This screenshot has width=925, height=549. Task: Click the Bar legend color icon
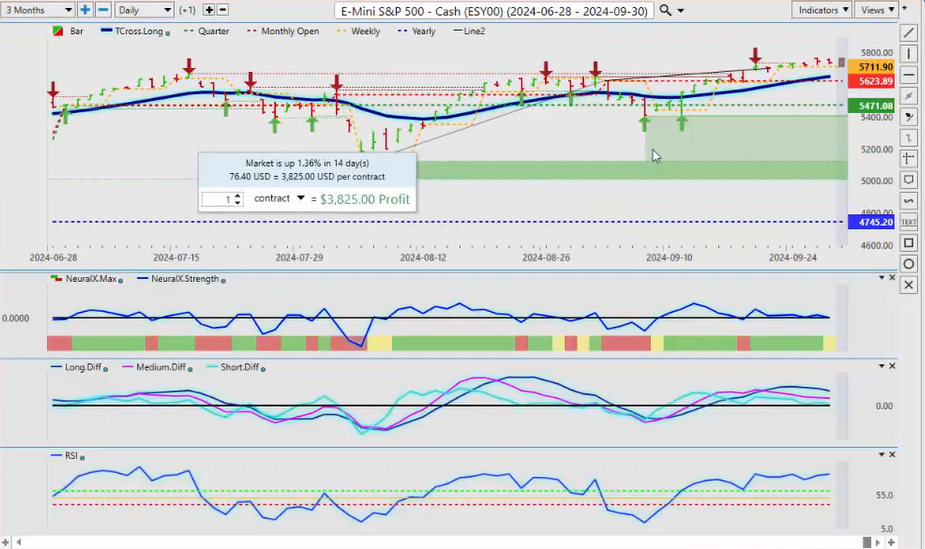[58, 31]
